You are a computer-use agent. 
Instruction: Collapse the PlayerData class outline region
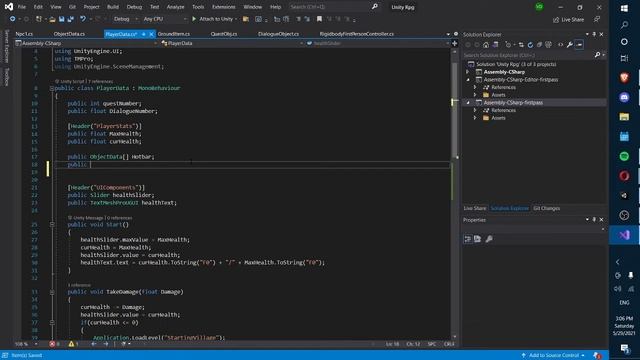tap(52, 88)
